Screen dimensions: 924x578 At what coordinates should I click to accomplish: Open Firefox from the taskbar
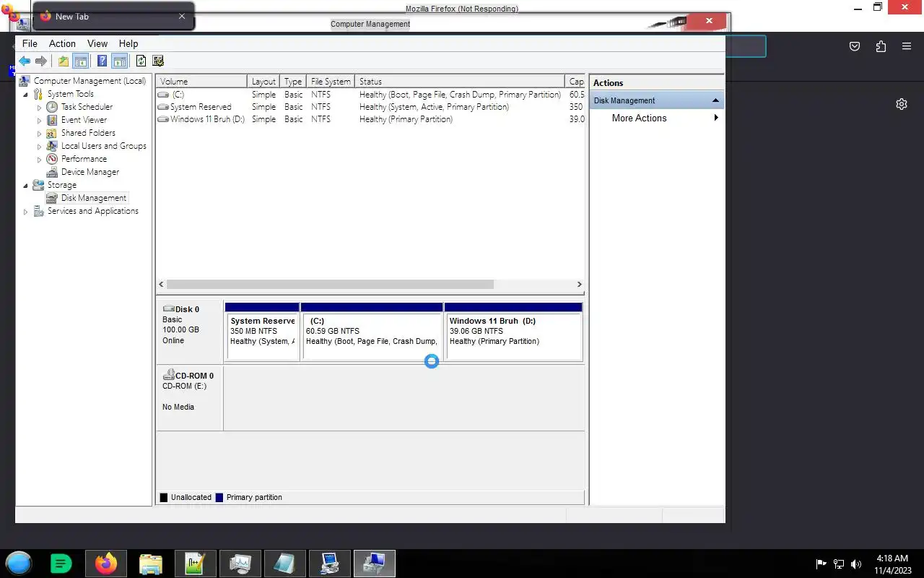coord(106,564)
